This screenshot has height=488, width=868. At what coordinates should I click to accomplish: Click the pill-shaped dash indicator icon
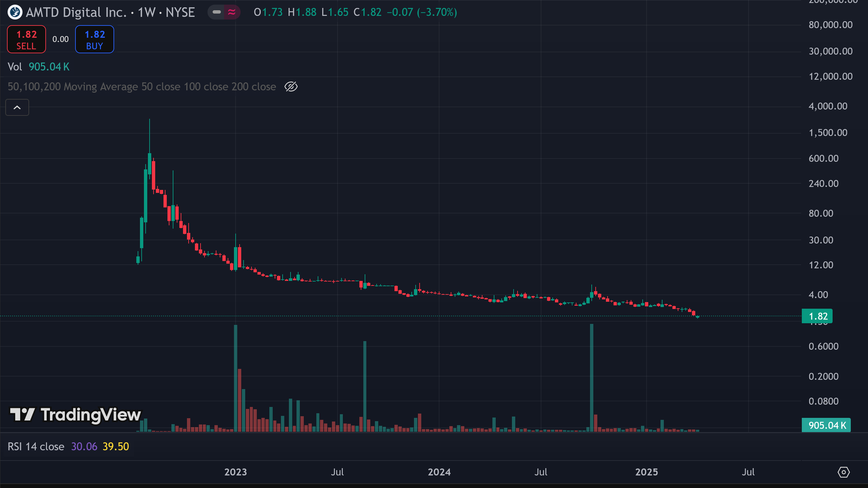[x=217, y=13]
